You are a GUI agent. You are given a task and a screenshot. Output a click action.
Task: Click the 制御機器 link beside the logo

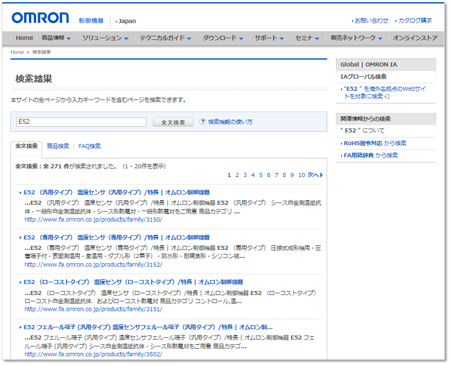point(91,21)
